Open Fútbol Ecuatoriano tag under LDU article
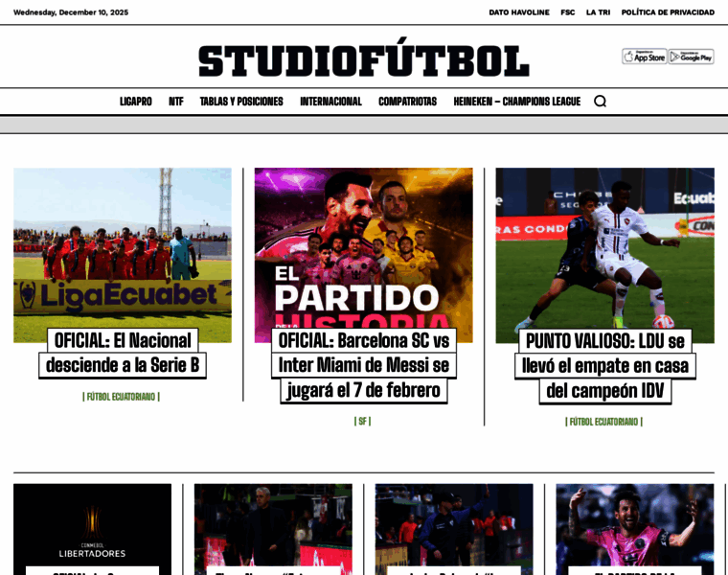This screenshot has height=575, width=728. coord(604,422)
